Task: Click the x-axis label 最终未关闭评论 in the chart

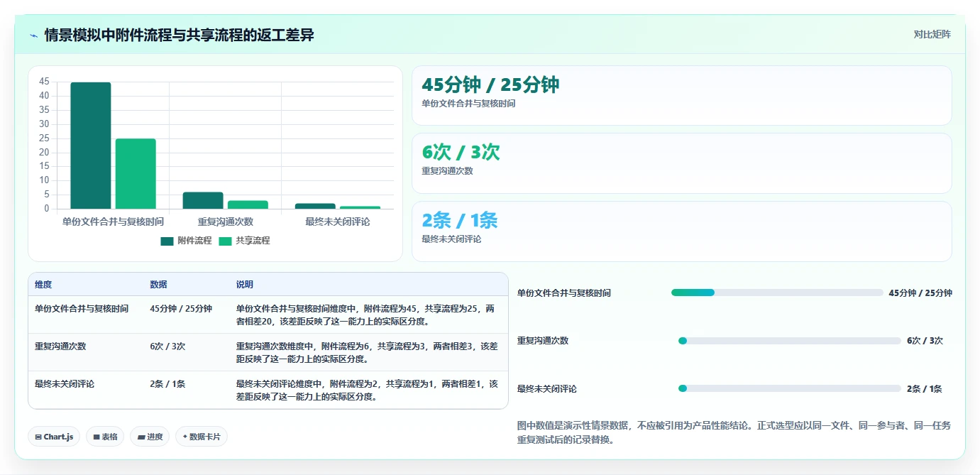Action: point(338,222)
